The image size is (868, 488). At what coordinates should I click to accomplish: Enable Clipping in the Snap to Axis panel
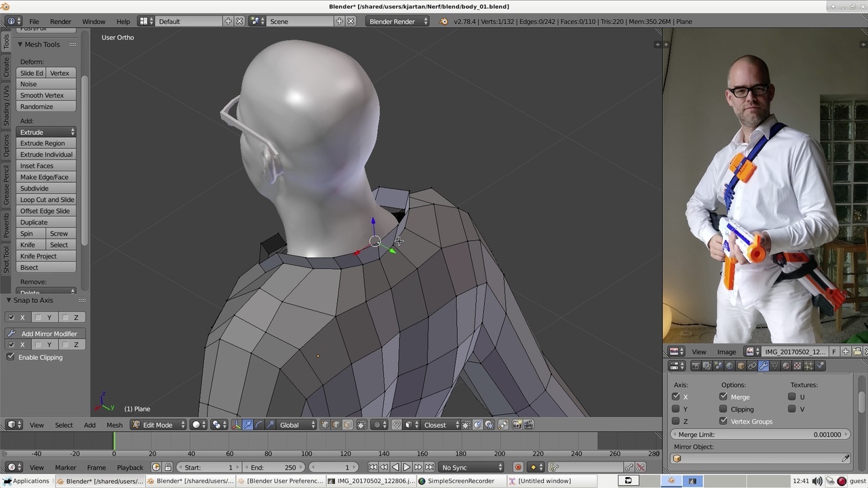tap(11, 357)
